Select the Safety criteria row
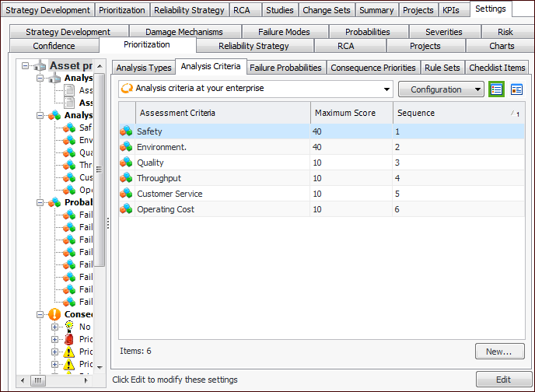The height and width of the screenshot is (392, 535). 322,131
